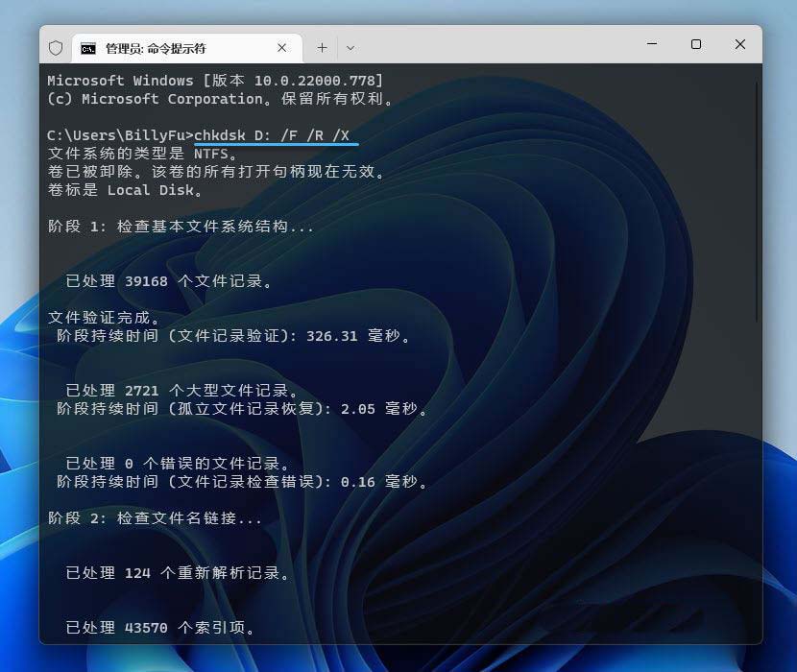Expand the new tab profile dropdown chevron
This screenshot has height=672, width=797.
(x=350, y=47)
